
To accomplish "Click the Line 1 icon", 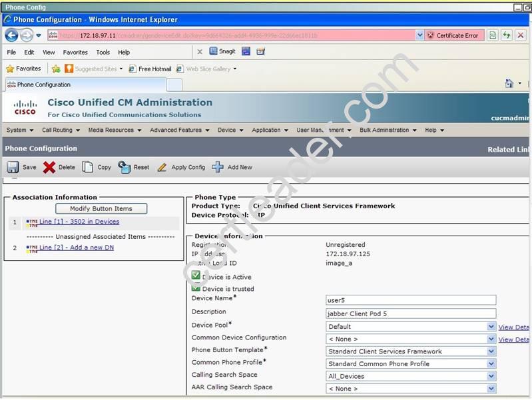I will pyautogui.click(x=32, y=222).
